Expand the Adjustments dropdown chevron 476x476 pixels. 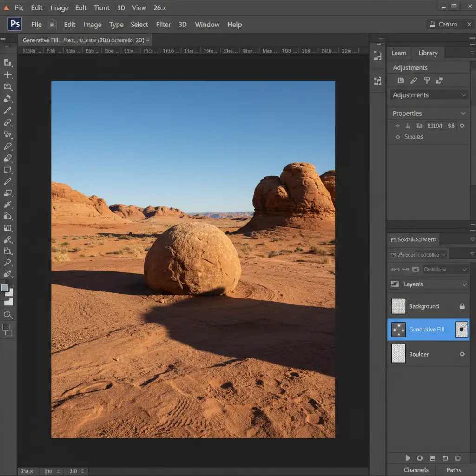[x=463, y=95]
